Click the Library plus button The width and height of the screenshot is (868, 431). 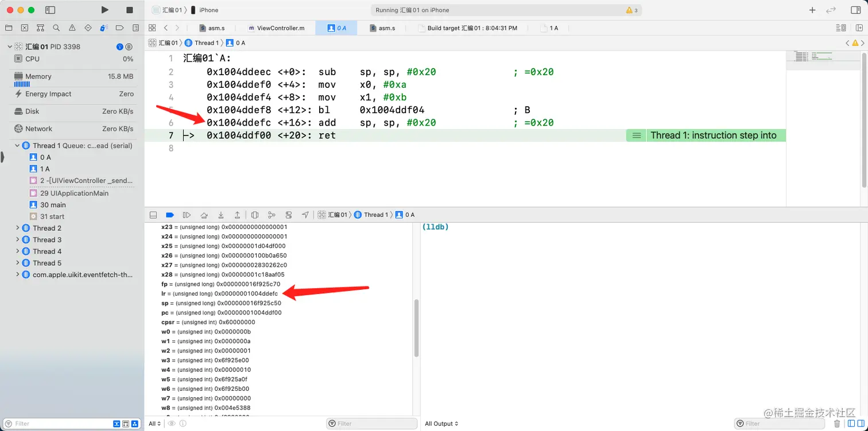pyautogui.click(x=812, y=10)
